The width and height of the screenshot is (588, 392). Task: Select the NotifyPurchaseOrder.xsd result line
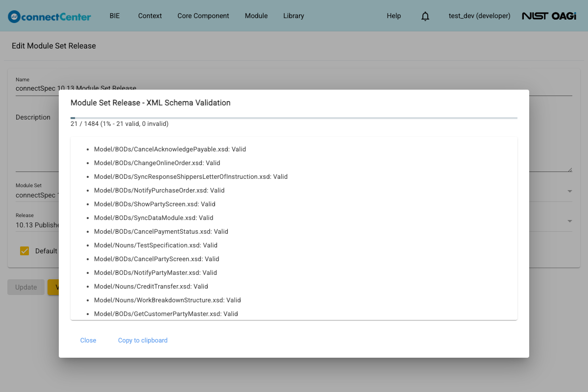click(x=159, y=190)
